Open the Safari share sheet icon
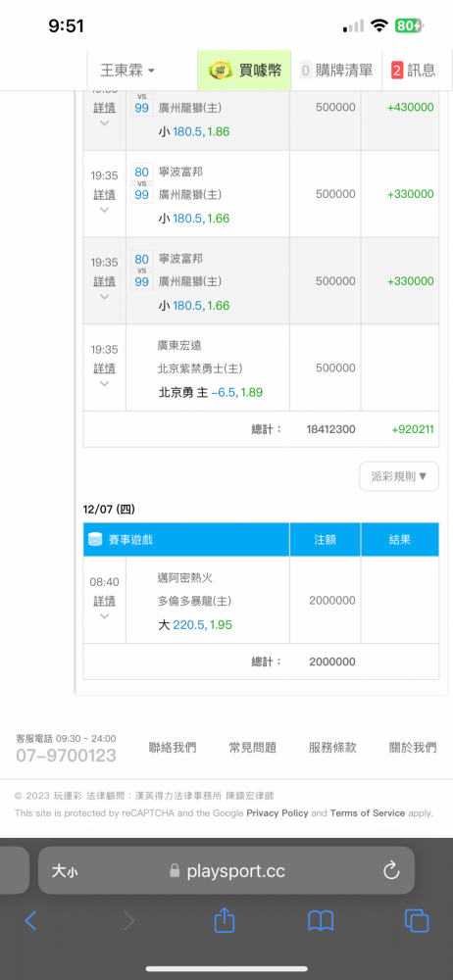 pyautogui.click(x=224, y=919)
